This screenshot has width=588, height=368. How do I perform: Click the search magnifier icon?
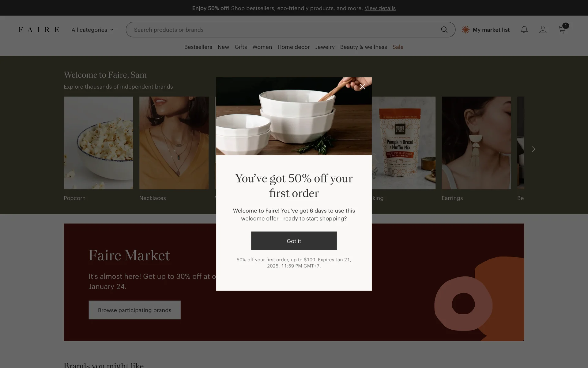pos(444,30)
